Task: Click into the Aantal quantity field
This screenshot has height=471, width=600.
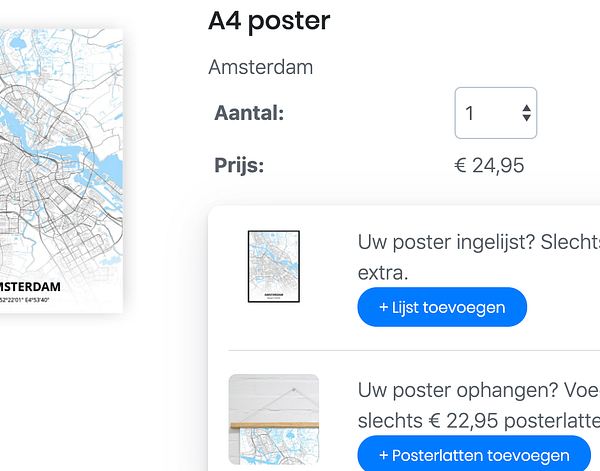Action: [x=496, y=113]
